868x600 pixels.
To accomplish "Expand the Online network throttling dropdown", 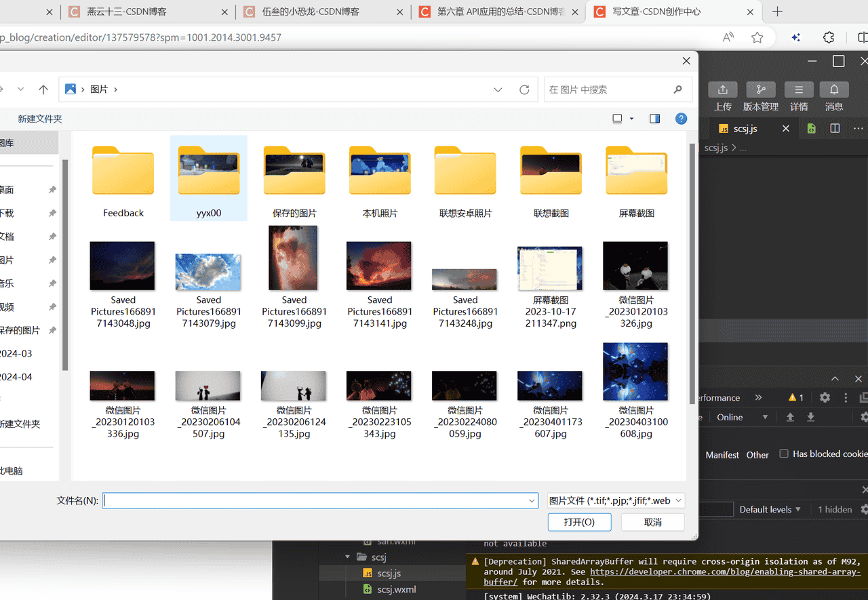I will 743,417.
